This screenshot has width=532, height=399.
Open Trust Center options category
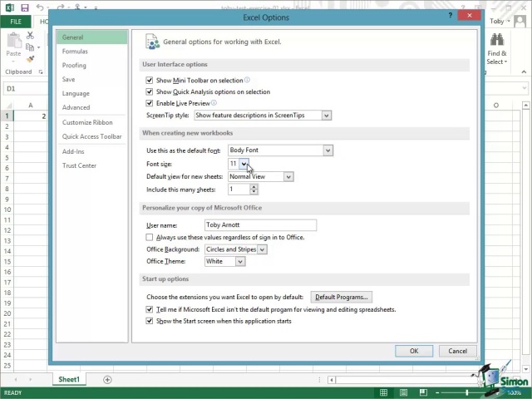(x=92, y=165)
